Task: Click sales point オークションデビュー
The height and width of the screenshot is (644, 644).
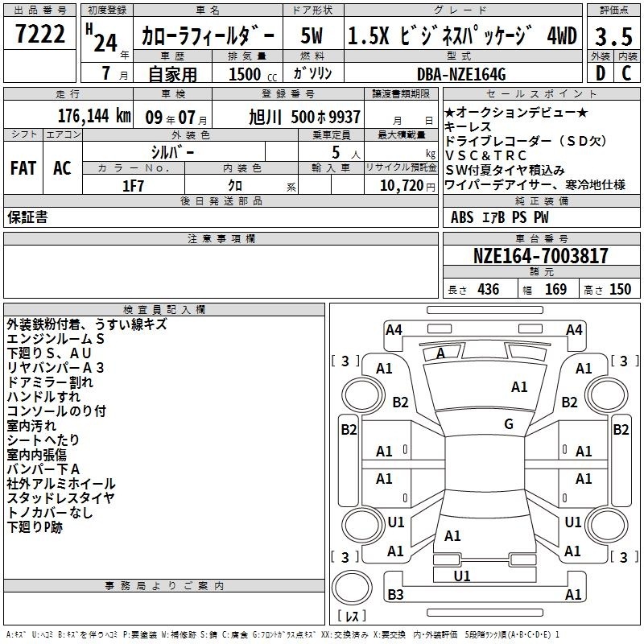Action: pos(516,112)
